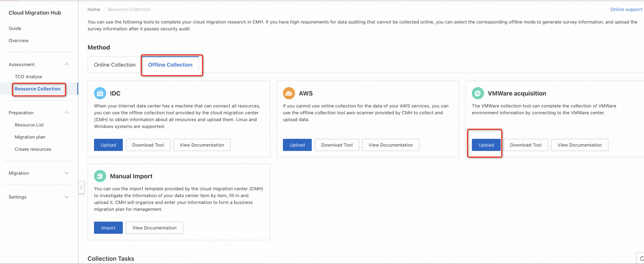Click Download Tool in AWS card
This screenshot has height=264, width=644.
click(337, 145)
